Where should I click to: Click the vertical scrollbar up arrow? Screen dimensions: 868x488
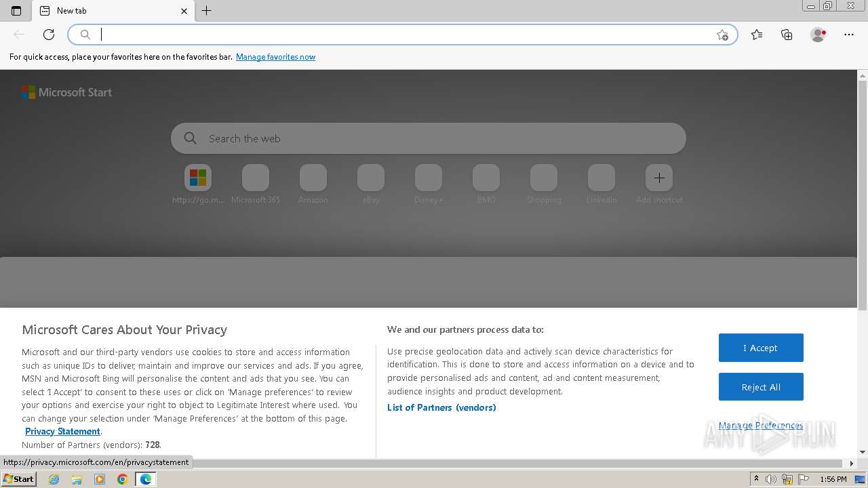(863, 75)
